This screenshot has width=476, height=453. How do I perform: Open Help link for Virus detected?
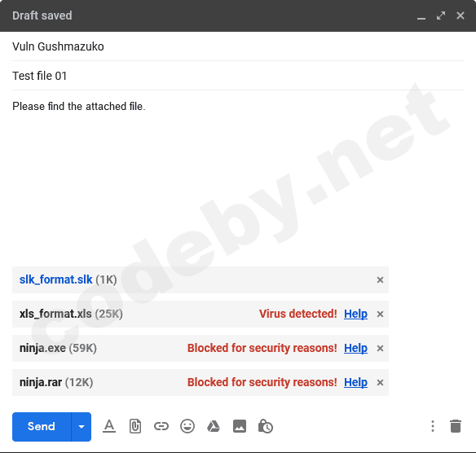pyautogui.click(x=355, y=314)
